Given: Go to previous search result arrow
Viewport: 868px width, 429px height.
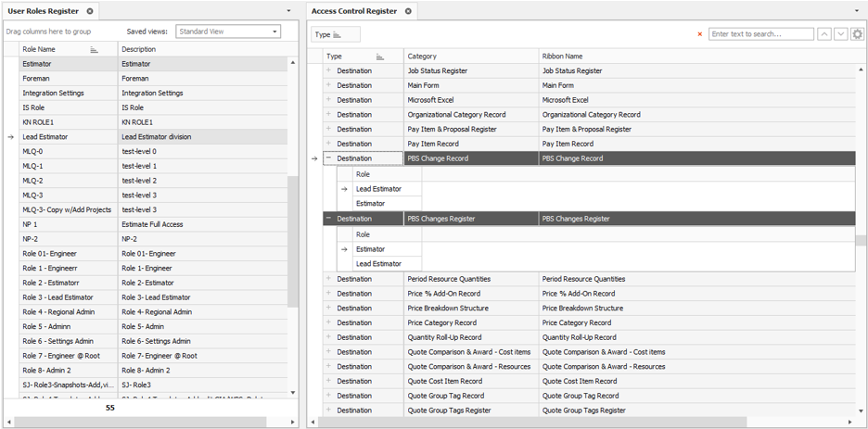Looking at the screenshot, I should tap(823, 34).
